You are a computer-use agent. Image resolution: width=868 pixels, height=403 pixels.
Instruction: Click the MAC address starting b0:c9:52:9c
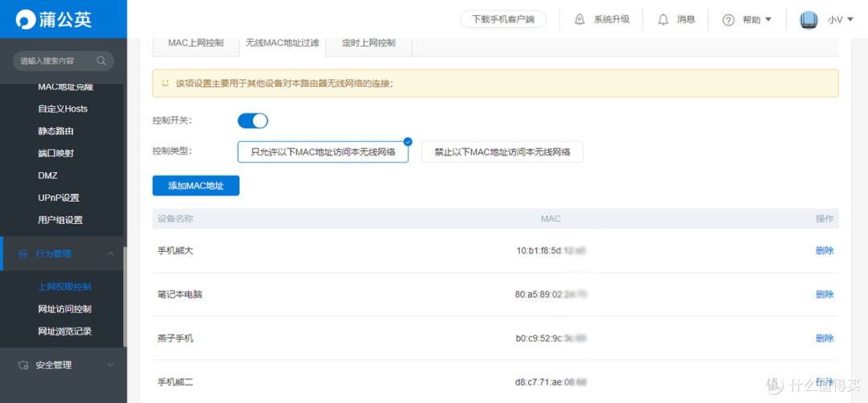(x=551, y=338)
